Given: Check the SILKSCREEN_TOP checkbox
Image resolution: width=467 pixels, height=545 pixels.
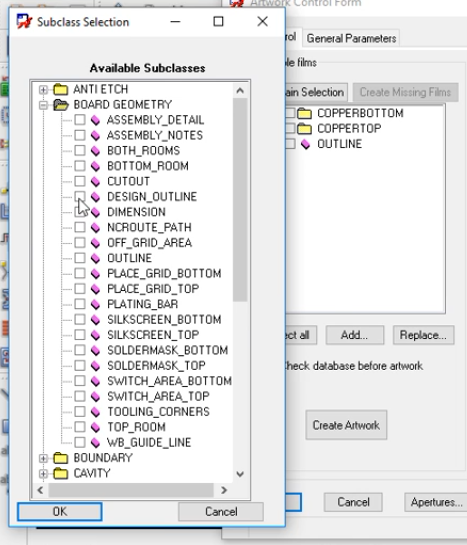Looking at the screenshot, I should [x=80, y=335].
